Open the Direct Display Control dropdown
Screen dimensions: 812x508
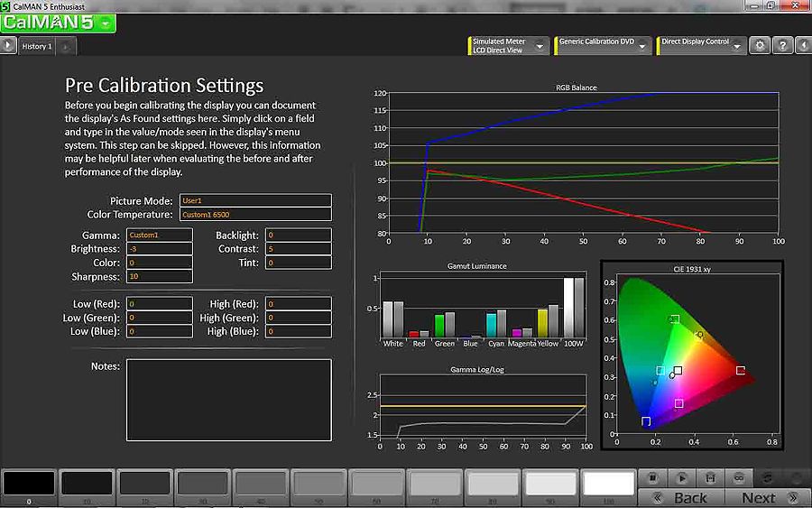click(x=701, y=46)
